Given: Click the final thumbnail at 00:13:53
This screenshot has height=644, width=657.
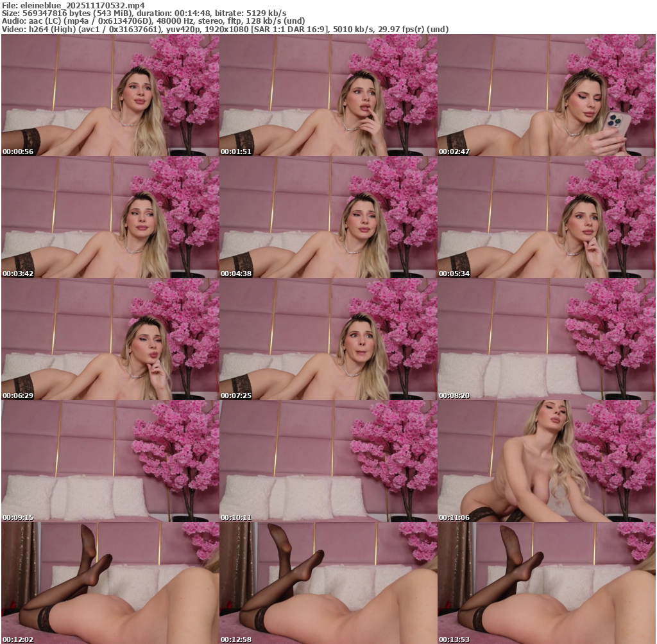Looking at the screenshot, I should pos(546,583).
